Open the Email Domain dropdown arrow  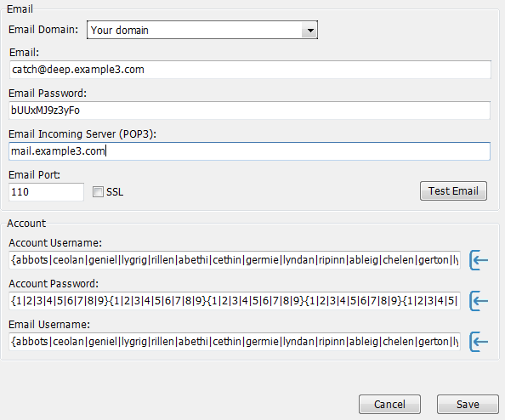[309, 31]
